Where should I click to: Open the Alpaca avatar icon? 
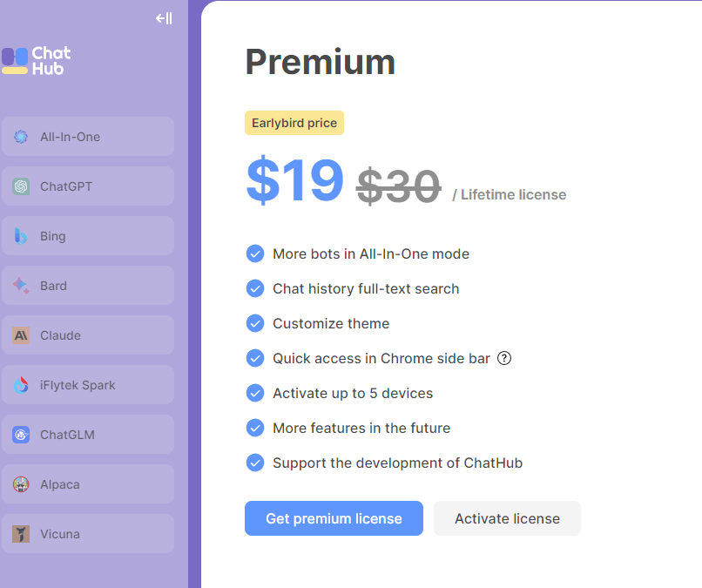(x=21, y=484)
